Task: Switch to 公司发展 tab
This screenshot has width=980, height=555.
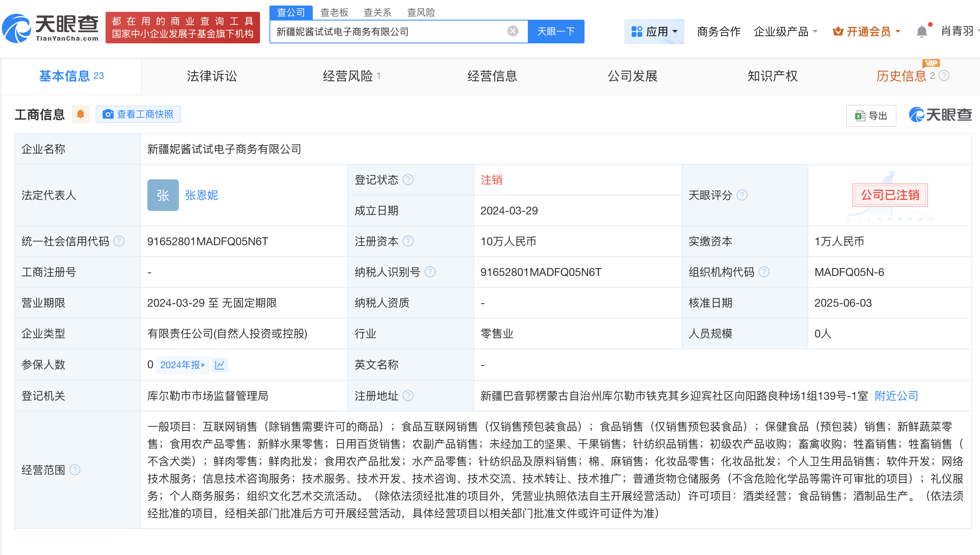Action: coord(633,76)
